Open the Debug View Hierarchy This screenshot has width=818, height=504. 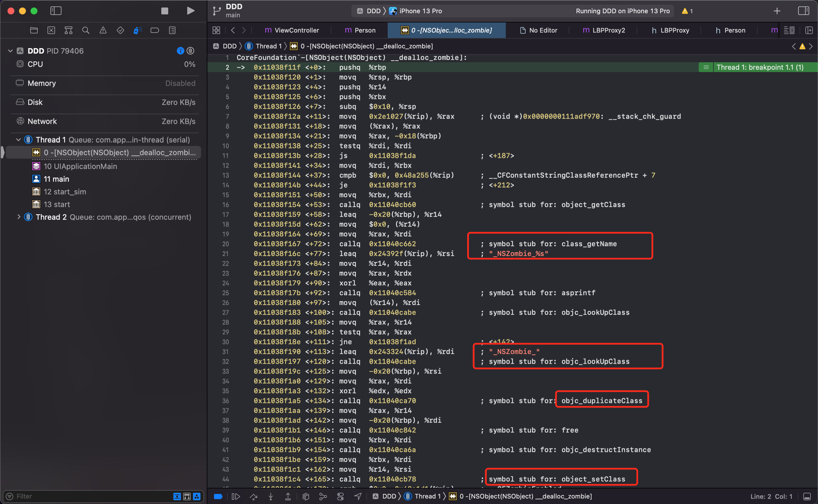pyautogui.click(x=306, y=496)
